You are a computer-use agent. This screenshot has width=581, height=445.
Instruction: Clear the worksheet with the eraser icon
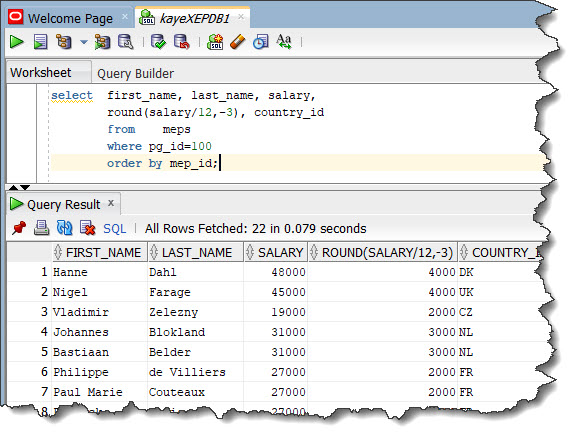pyautogui.click(x=238, y=41)
